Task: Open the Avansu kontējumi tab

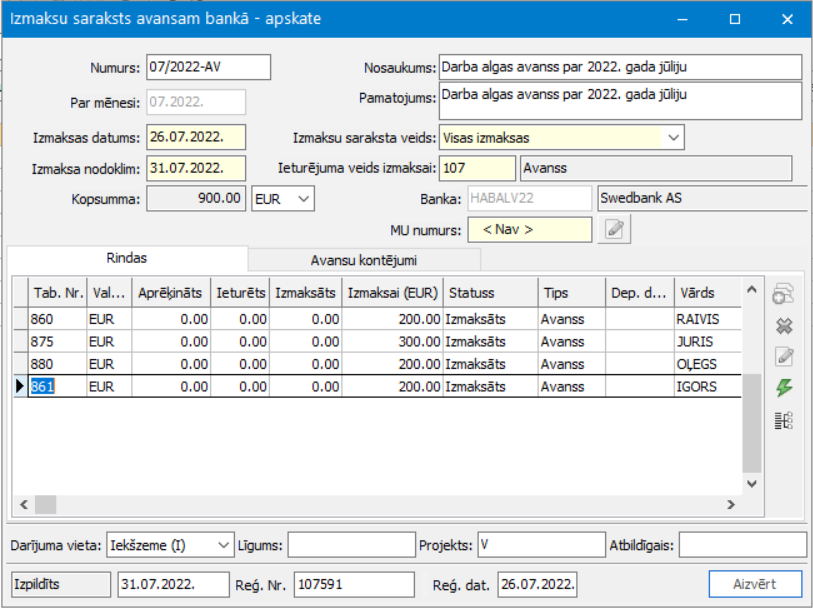Action: pos(364,260)
